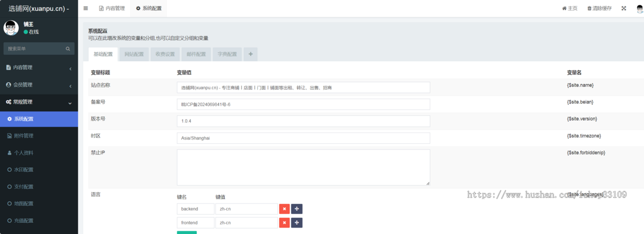644x234 pixels.
Task: Click the 水印配置 circle icon
Action: pos(10,170)
